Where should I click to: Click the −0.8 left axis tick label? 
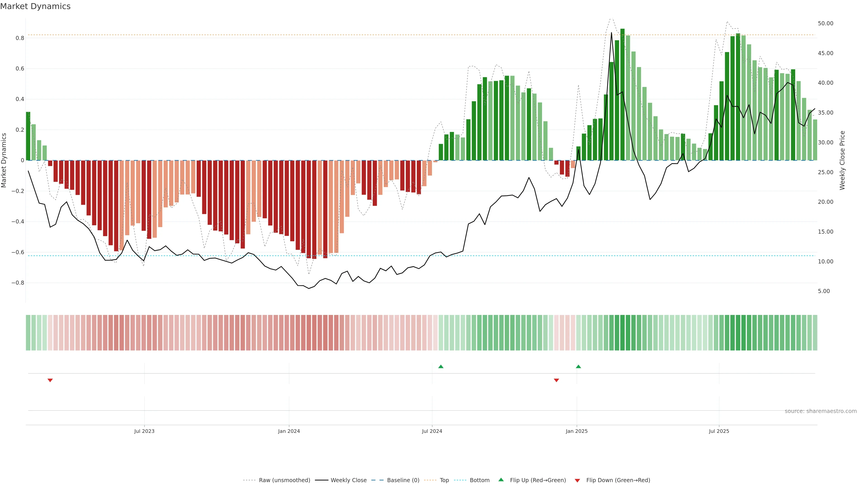click(18, 283)
